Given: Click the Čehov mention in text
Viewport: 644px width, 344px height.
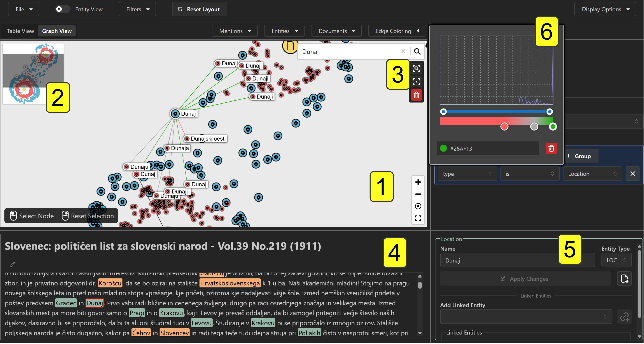Looking at the screenshot, I should pyautogui.click(x=141, y=333).
